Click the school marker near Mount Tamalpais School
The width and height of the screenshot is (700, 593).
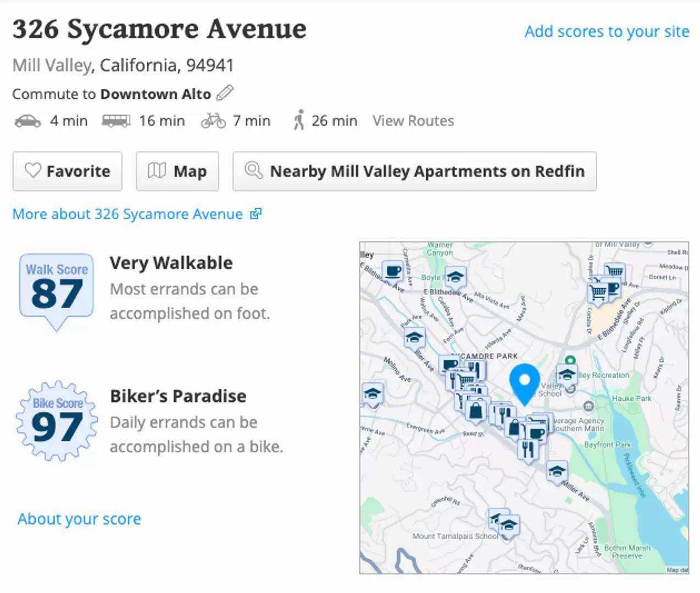tap(509, 526)
